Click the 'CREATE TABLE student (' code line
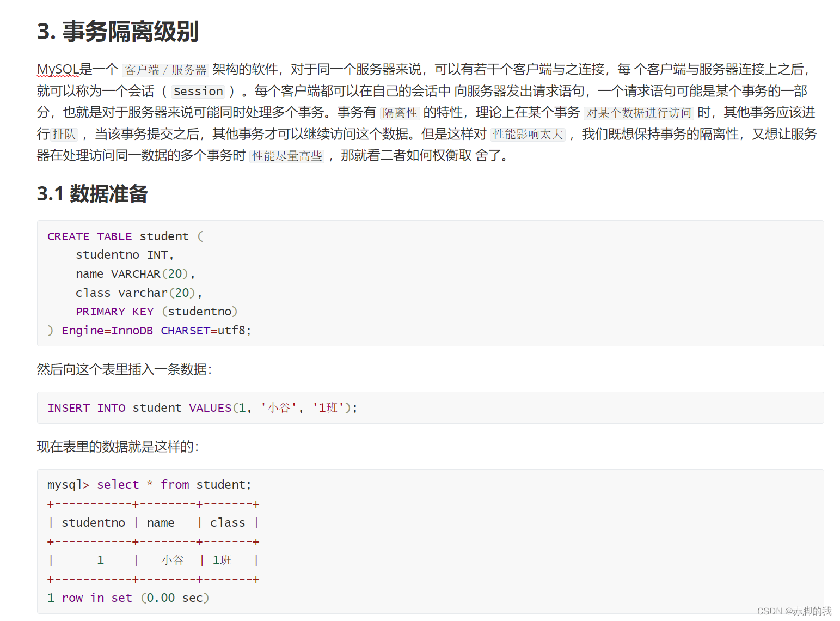This screenshot has width=840, height=621. (125, 236)
